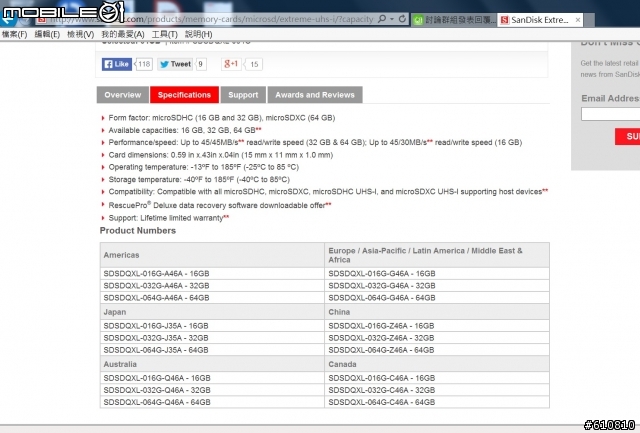Open the 編輯(E) menu

(x=47, y=34)
